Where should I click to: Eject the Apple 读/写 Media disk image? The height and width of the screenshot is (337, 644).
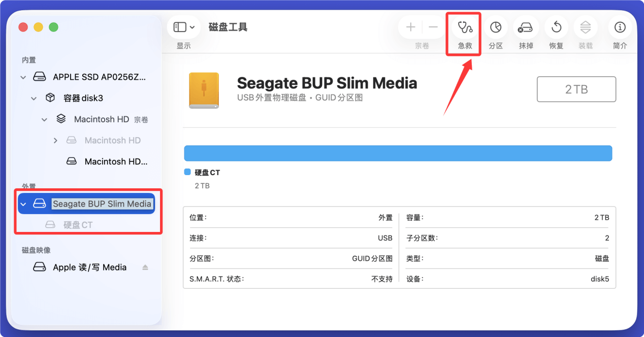(x=145, y=267)
